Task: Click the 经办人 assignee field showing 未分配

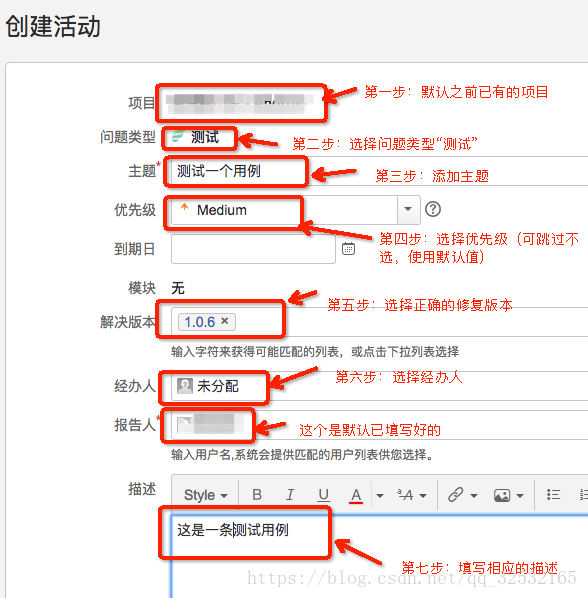Action: (379, 386)
